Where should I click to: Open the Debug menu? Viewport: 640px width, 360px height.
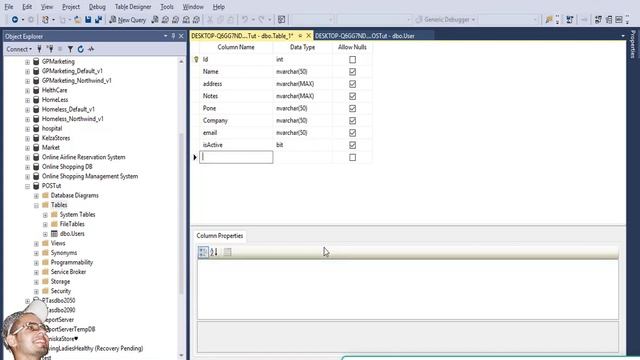(x=97, y=7)
